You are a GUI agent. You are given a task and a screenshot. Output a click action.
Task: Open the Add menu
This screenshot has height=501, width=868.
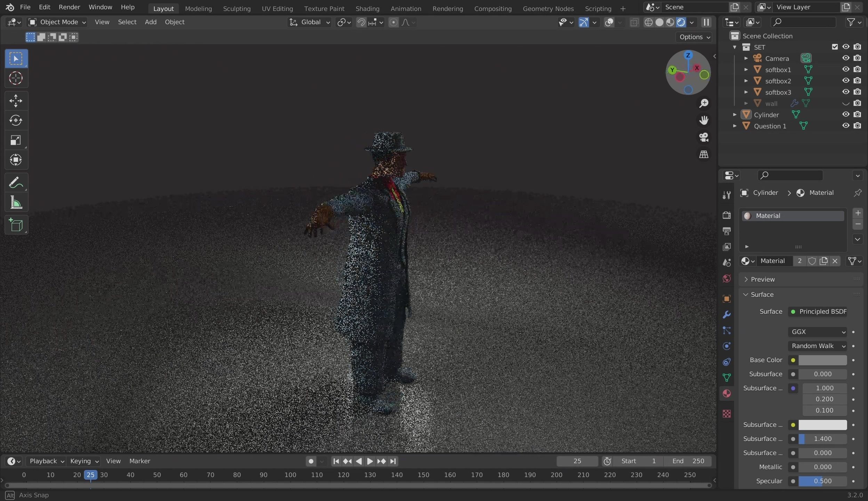(x=150, y=22)
